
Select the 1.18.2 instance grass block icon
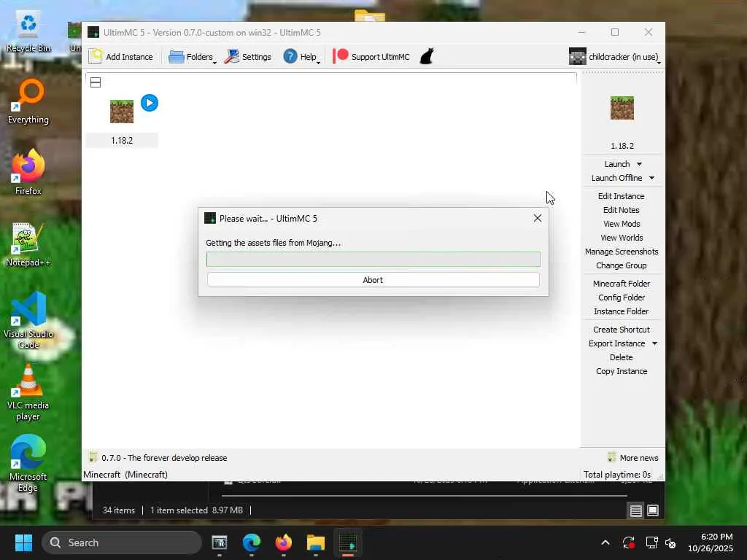click(x=122, y=112)
